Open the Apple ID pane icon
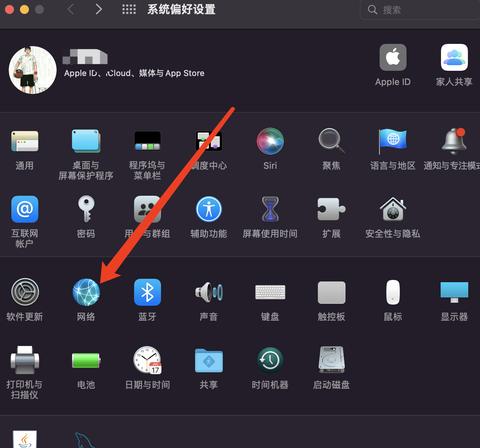Image resolution: width=480 pixels, height=448 pixels. click(x=393, y=57)
